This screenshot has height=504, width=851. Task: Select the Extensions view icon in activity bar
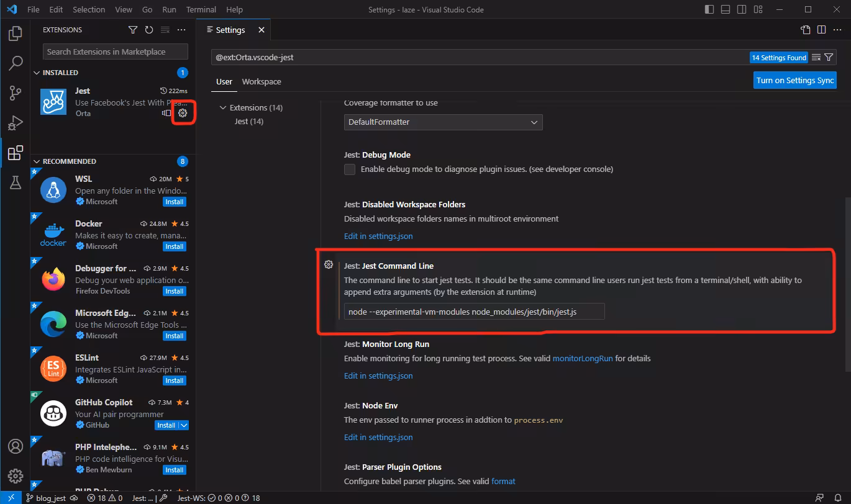pyautogui.click(x=16, y=153)
